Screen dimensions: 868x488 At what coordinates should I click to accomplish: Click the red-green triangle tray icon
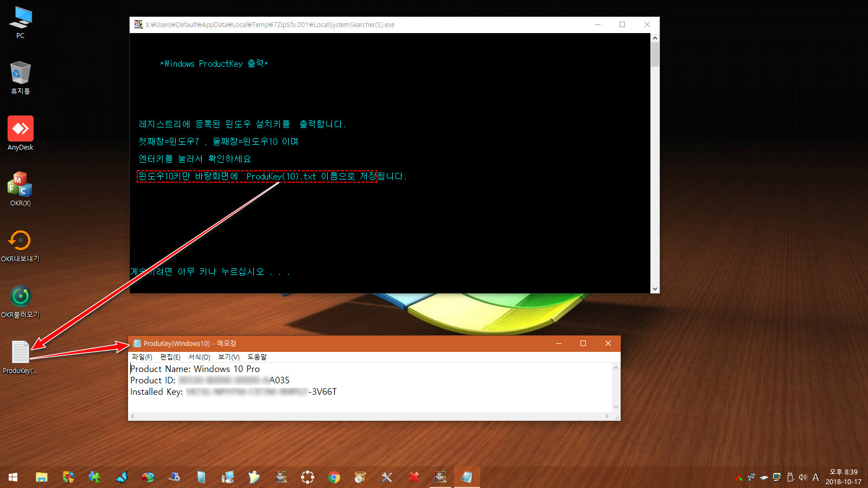(x=738, y=478)
